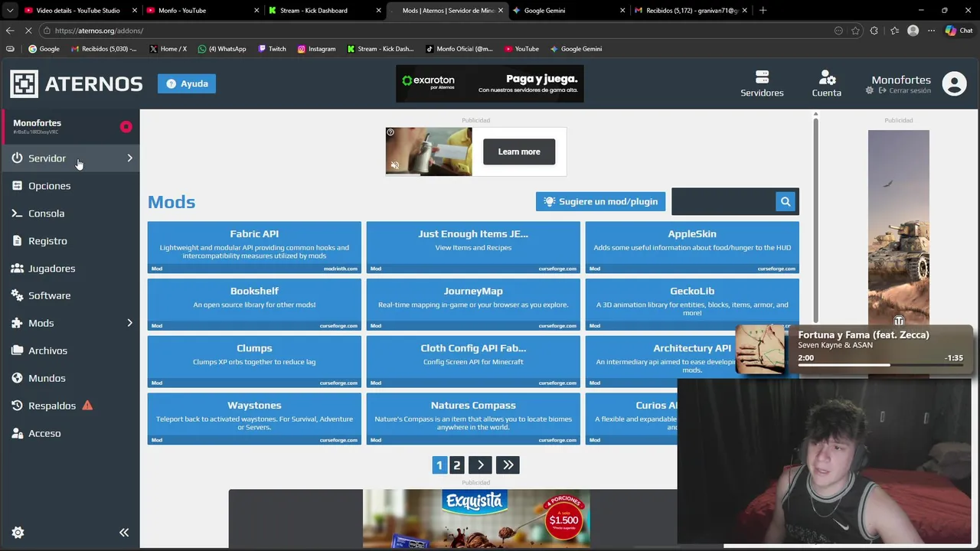Open the Edge Copilot Chat button
The image size is (980, 551).
(x=959, y=31)
